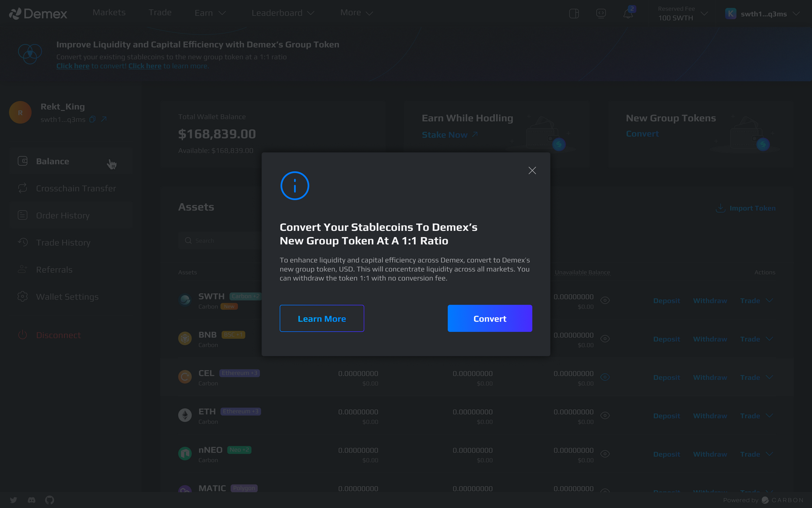
Task: Click the Unavailable Balance column header
Action: coord(582,272)
